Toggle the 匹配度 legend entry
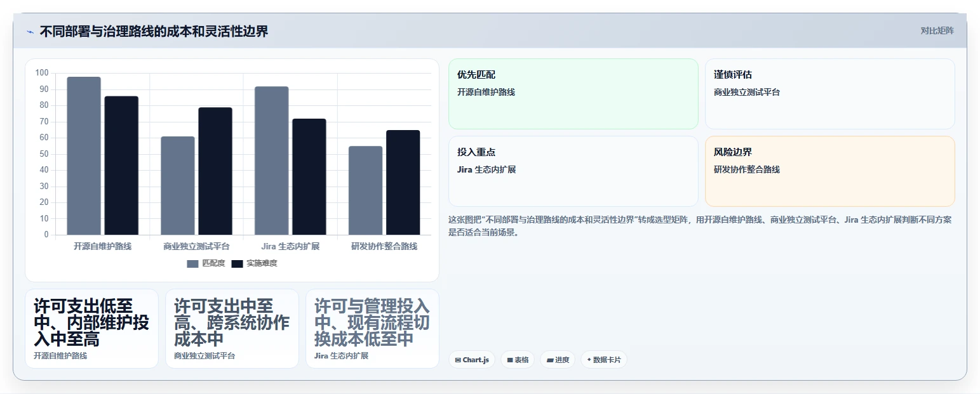This screenshot has width=980, height=394. [206, 263]
